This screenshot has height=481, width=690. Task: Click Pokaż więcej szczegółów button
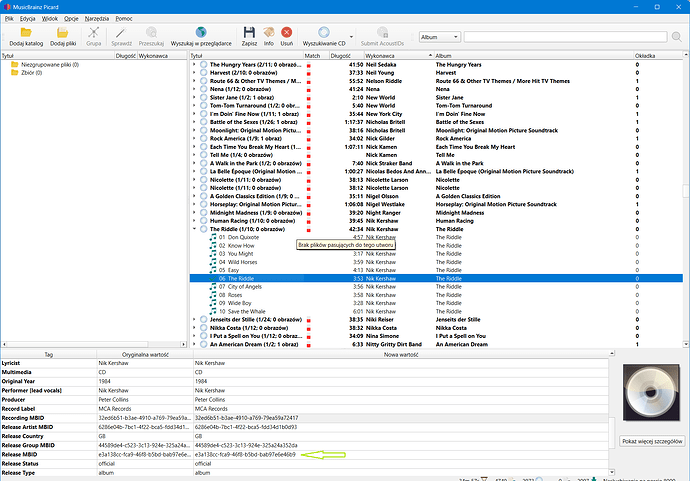click(x=652, y=441)
